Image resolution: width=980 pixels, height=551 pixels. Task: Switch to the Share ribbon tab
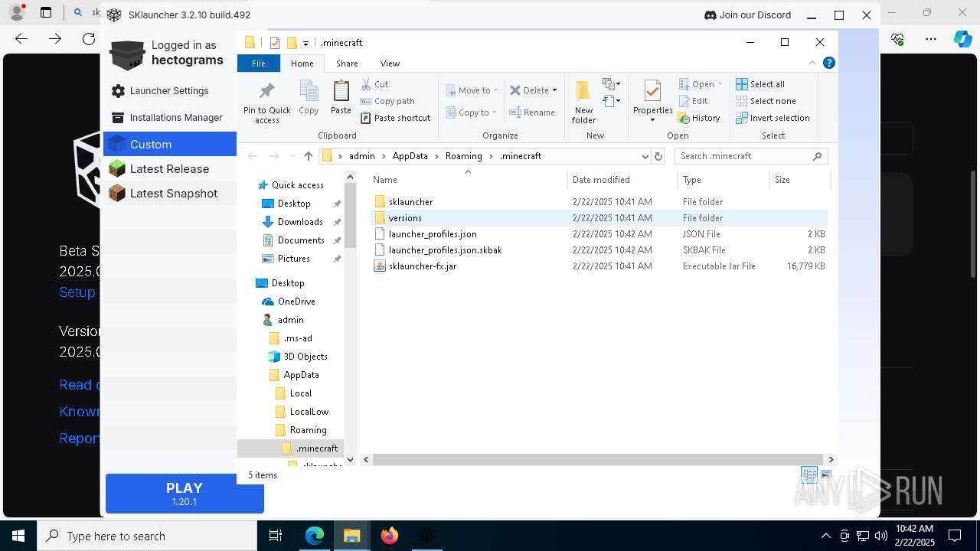[347, 64]
